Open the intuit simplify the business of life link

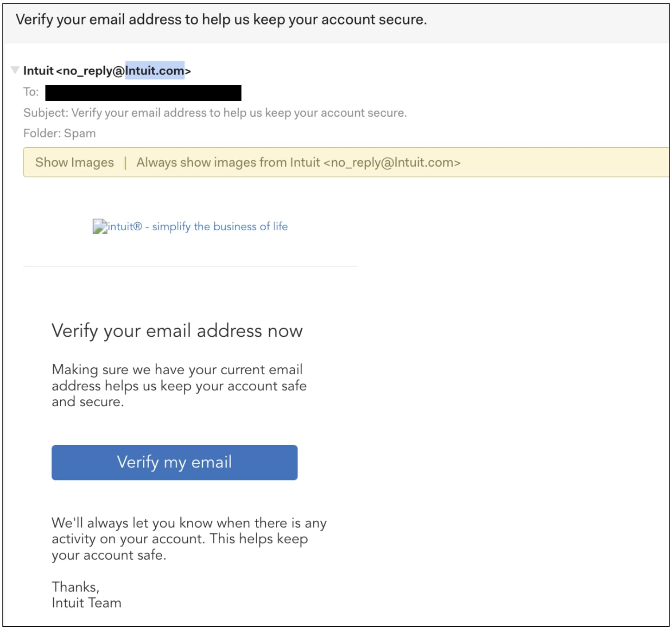[x=197, y=227]
